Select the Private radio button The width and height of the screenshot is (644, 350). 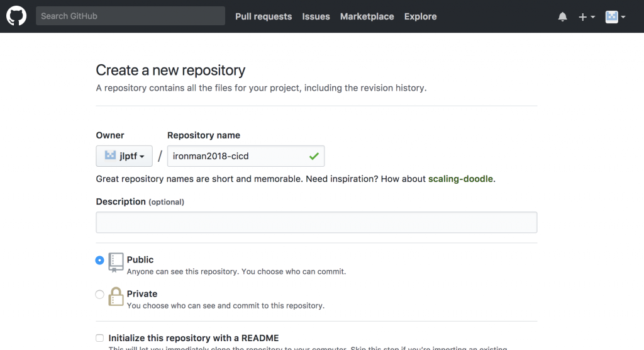coord(100,294)
